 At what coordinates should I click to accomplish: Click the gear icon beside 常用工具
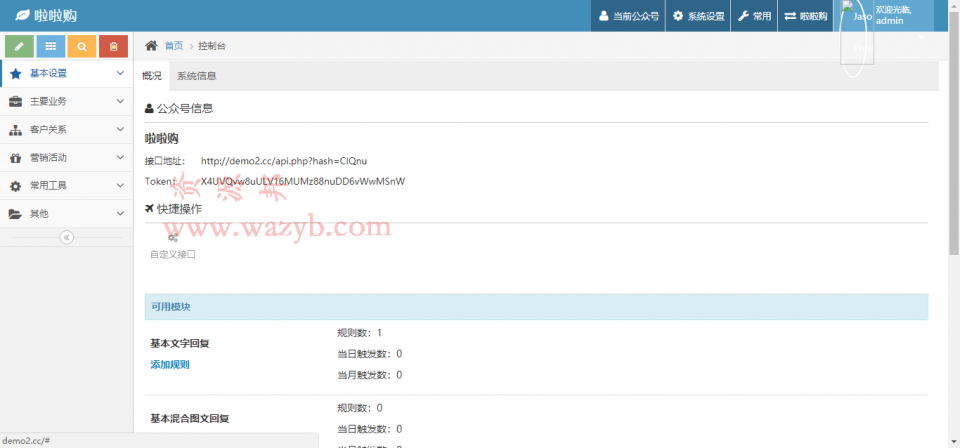pos(16,186)
